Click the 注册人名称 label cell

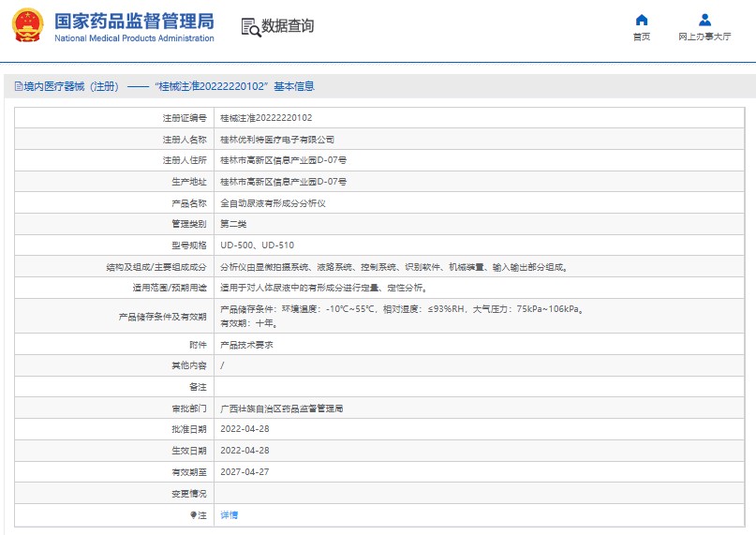[114, 140]
